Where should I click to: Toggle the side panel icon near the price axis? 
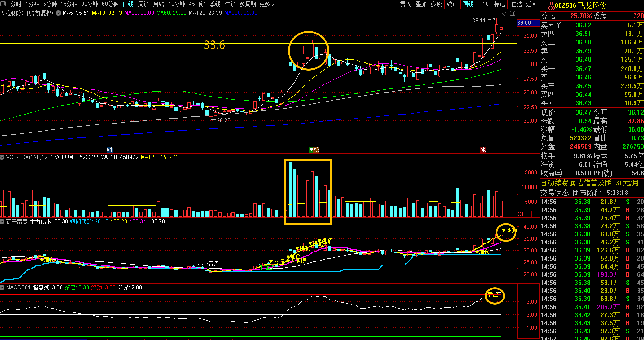pos(513,13)
